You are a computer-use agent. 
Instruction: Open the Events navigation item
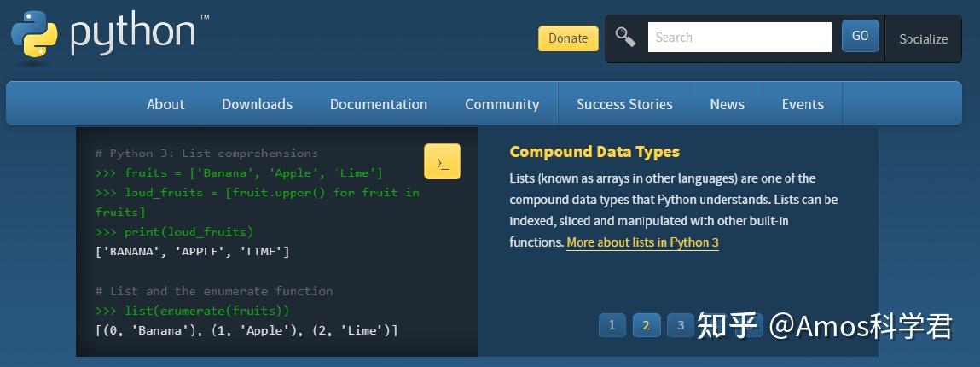tap(803, 104)
